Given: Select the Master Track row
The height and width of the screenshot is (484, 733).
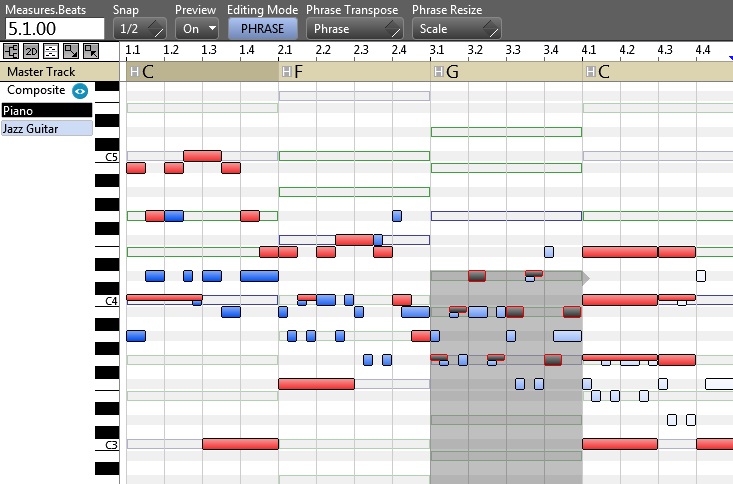Looking at the screenshot, I should click(x=60, y=72).
